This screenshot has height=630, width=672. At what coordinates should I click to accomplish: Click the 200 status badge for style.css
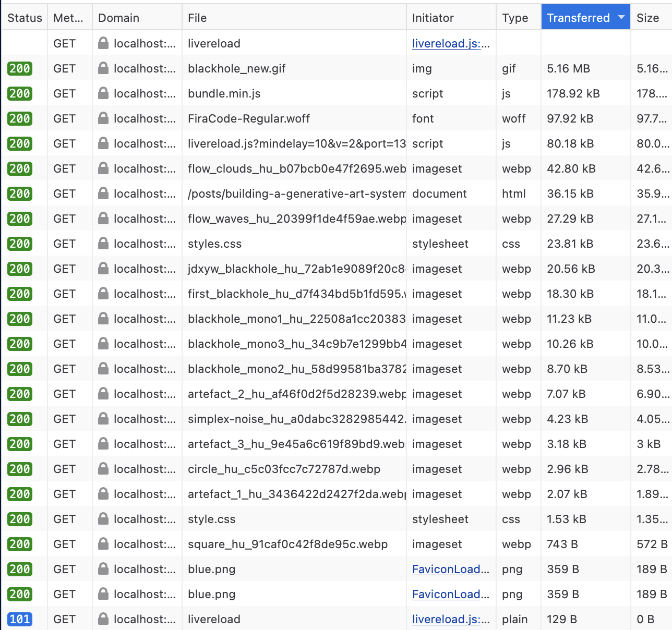pos(20,519)
